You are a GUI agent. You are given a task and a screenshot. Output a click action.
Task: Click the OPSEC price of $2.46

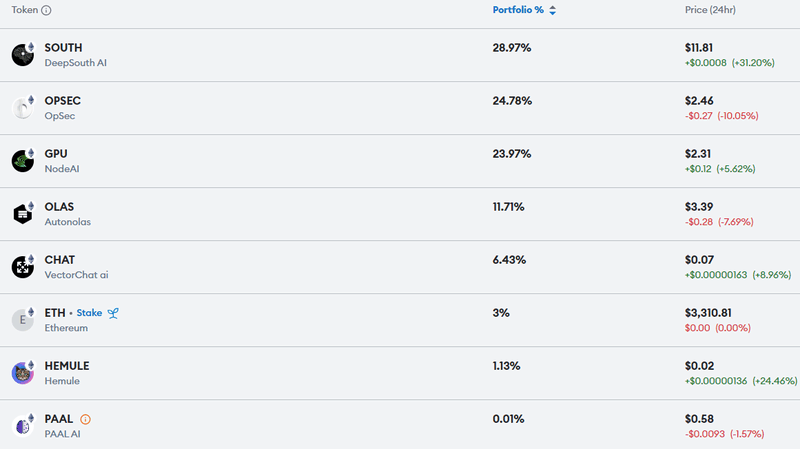(698, 101)
